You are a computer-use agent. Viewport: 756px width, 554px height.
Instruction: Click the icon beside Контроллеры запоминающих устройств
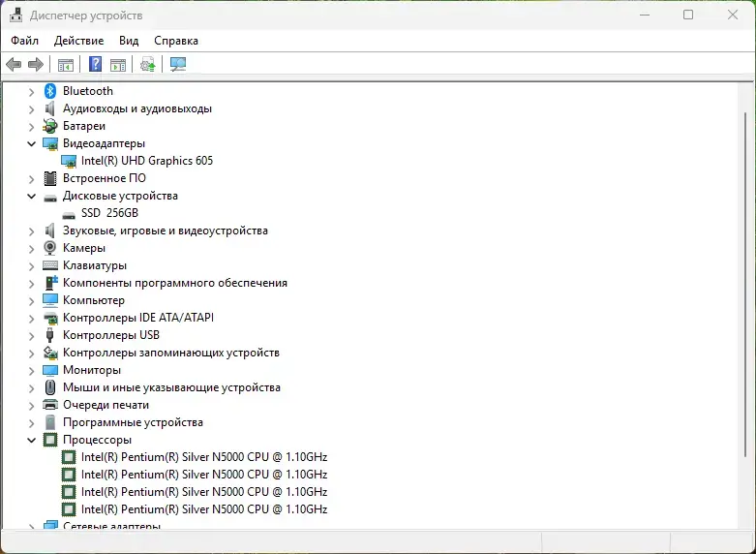tap(50, 353)
